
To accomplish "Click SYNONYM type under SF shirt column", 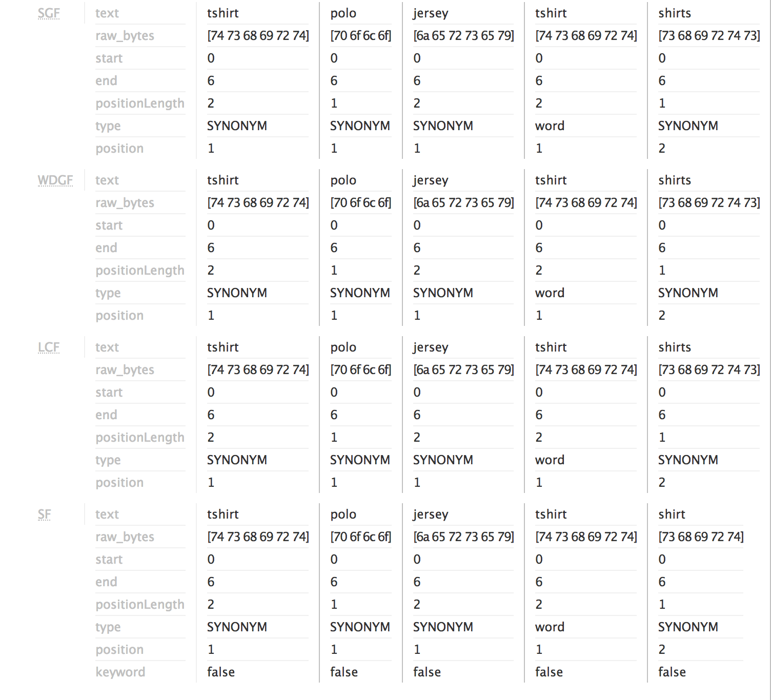I will coord(688,627).
